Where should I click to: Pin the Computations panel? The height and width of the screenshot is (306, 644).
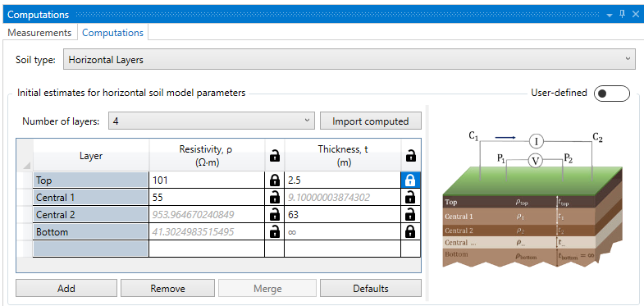click(622, 14)
